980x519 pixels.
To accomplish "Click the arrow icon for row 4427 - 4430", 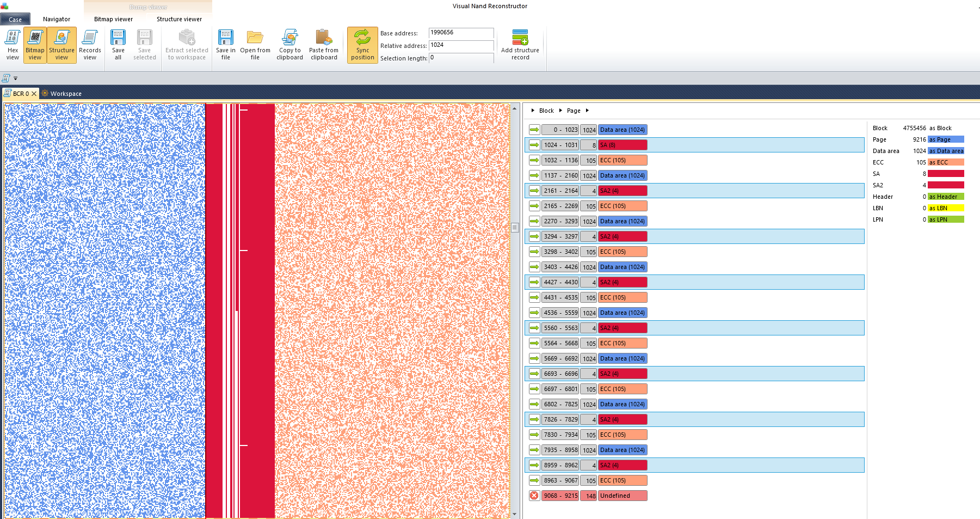I will tap(534, 282).
